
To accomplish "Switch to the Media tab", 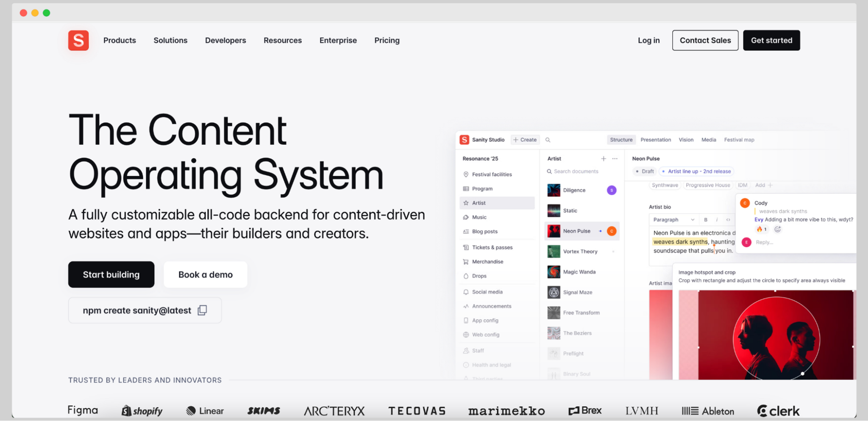I will [709, 140].
